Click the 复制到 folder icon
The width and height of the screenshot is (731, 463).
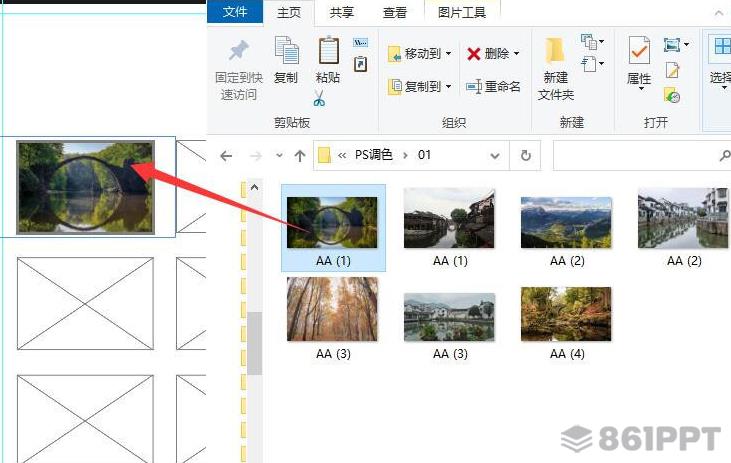click(394, 87)
